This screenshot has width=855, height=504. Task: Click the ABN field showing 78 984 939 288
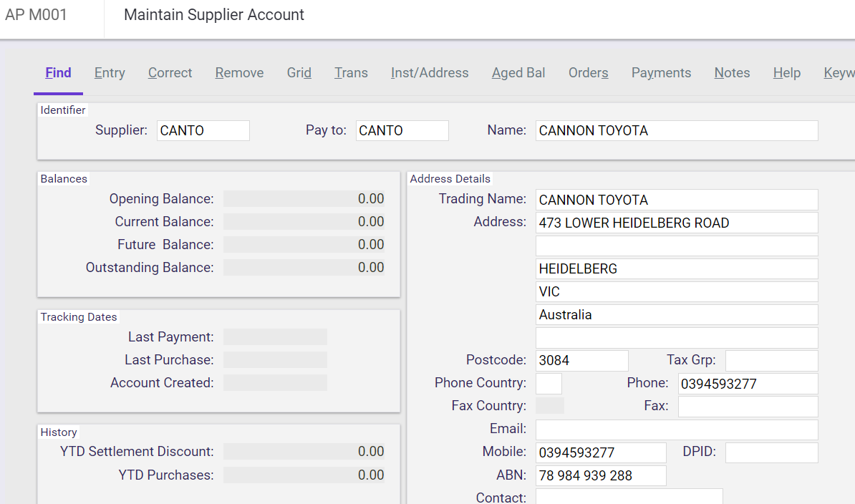[x=601, y=475]
